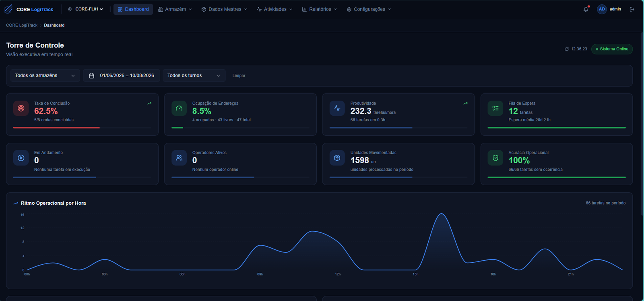
Task: Click the 'Espera média 20d 21h' text
Action: click(x=529, y=120)
